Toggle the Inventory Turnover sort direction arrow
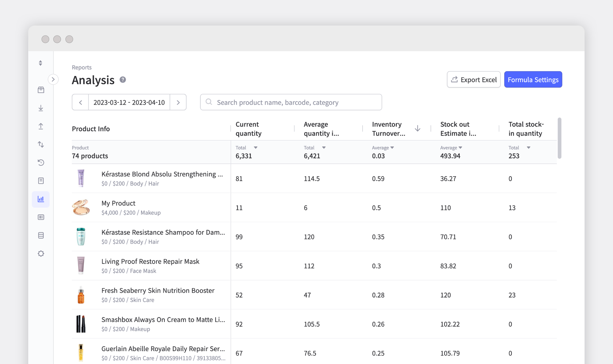 [417, 128]
